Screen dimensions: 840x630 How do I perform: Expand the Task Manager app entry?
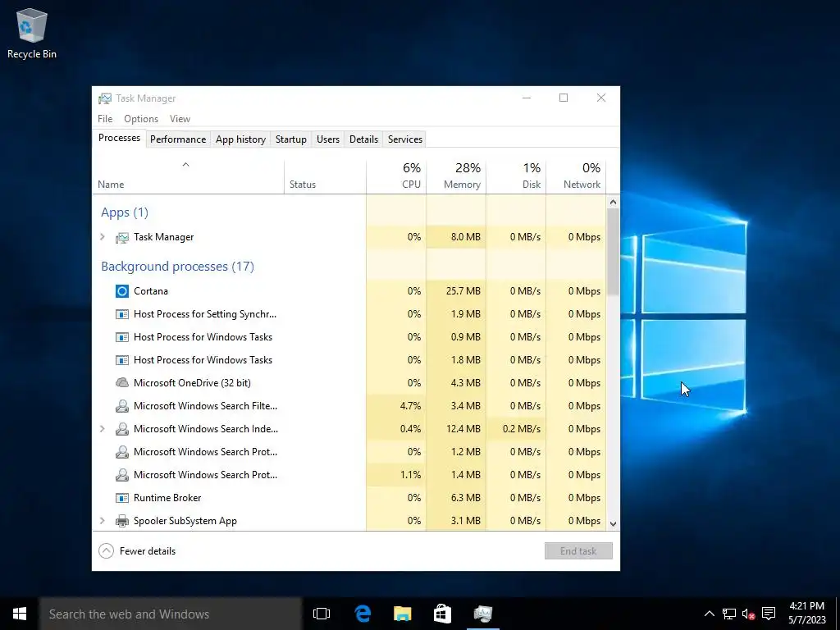(x=103, y=237)
